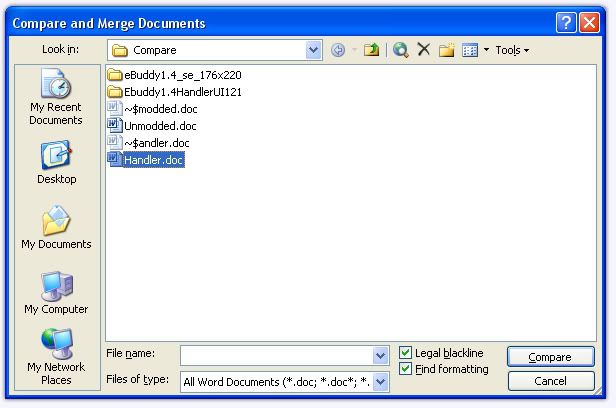Select the Ebuddy1.4HandlerUI121 folder name
Screen dimensions: 616x408
[x=183, y=92]
